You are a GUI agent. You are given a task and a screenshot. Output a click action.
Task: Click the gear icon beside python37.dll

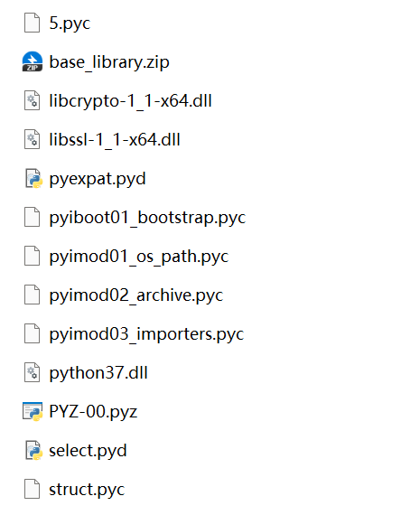pyautogui.click(x=32, y=372)
